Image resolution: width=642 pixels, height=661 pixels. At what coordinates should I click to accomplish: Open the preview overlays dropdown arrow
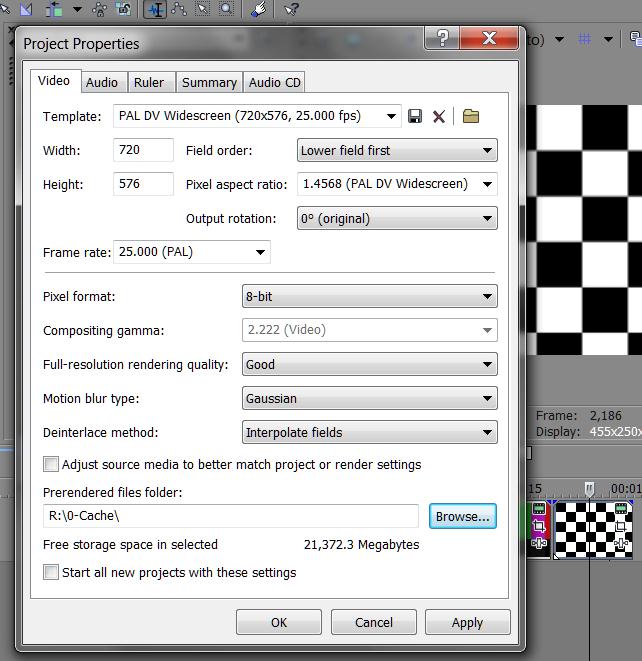[x=608, y=40]
